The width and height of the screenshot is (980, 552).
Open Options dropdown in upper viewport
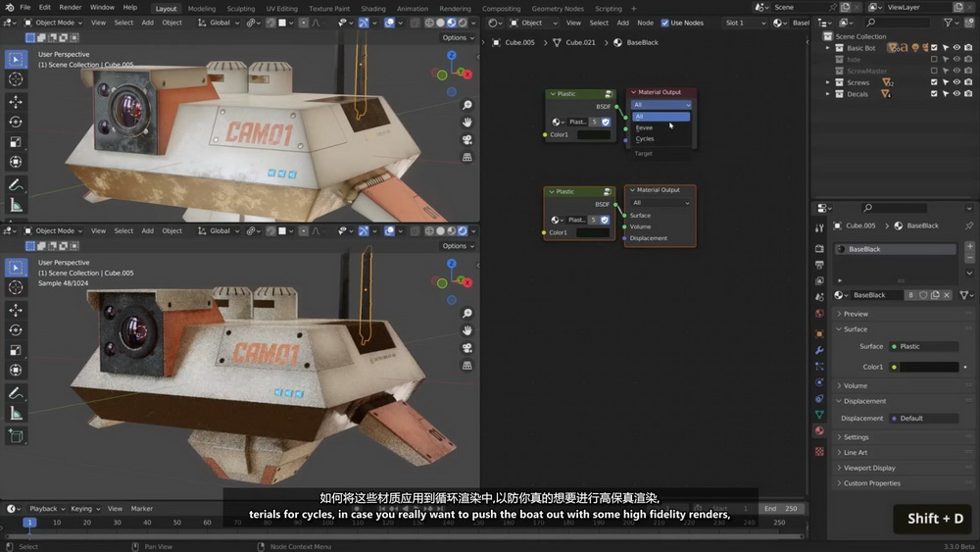point(458,37)
